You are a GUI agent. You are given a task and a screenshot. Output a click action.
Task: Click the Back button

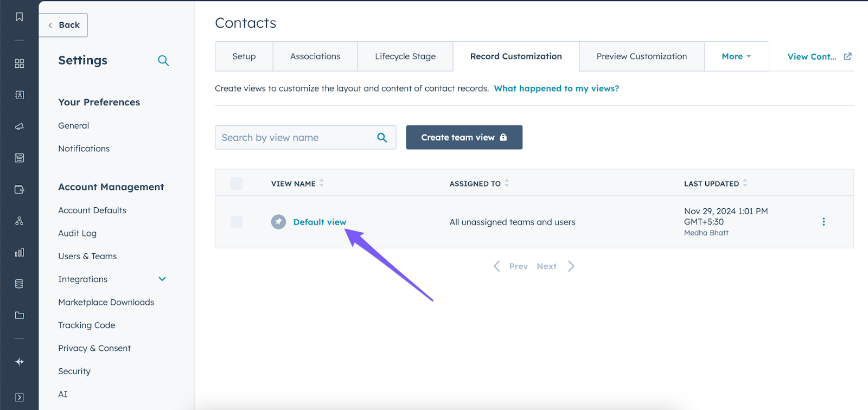click(x=63, y=25)
